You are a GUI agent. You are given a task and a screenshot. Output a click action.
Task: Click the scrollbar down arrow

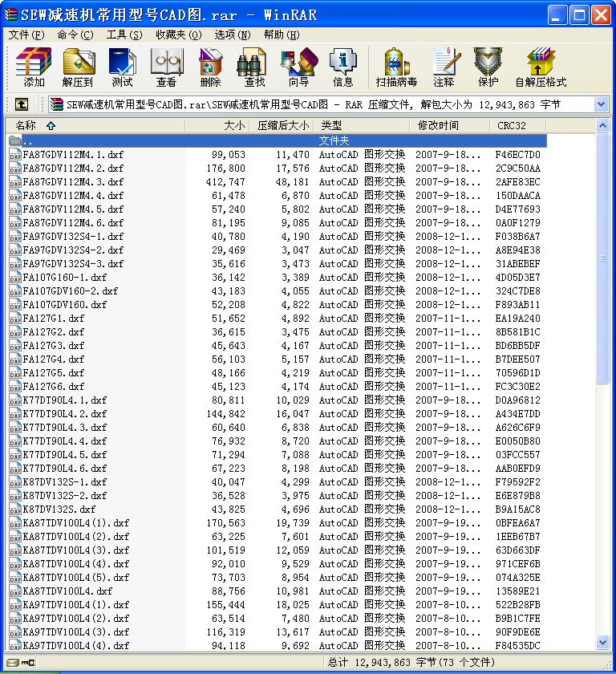pos(602,642)
